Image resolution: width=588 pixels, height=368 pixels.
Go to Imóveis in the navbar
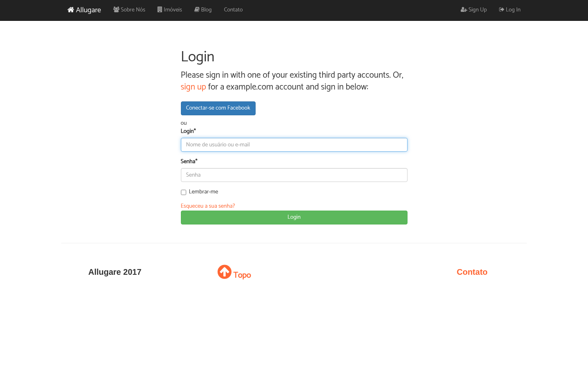169,9
